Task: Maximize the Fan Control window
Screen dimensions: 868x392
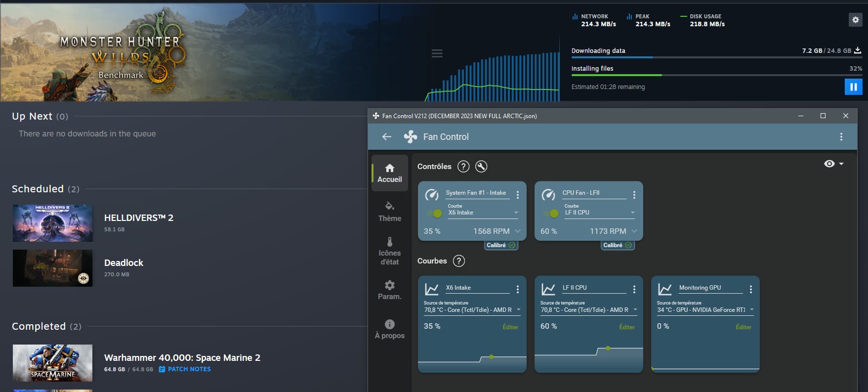Action: pos(823,116)
